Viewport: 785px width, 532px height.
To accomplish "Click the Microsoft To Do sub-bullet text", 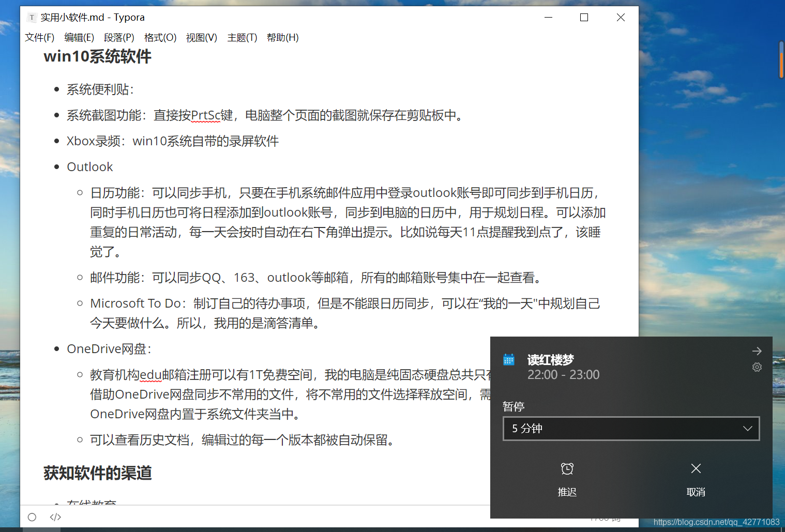I will coord(345,313).
